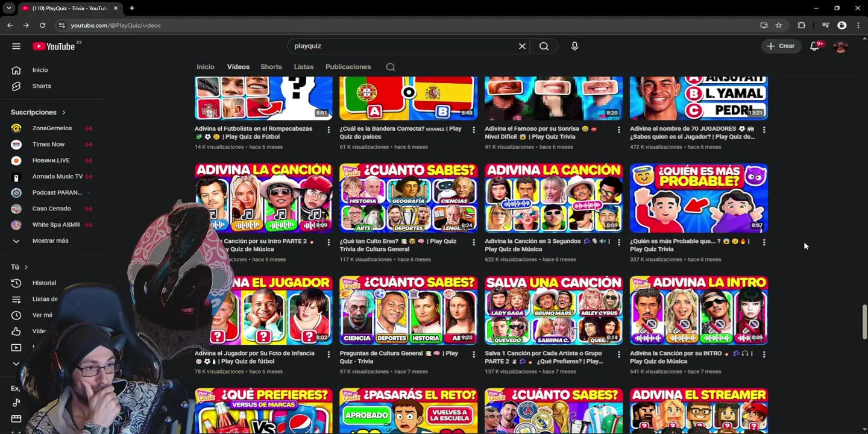Open options for 'Adivina la Canción en 3 Segundos'
This screenshot has height=434, width=868.
pos(618,242)
